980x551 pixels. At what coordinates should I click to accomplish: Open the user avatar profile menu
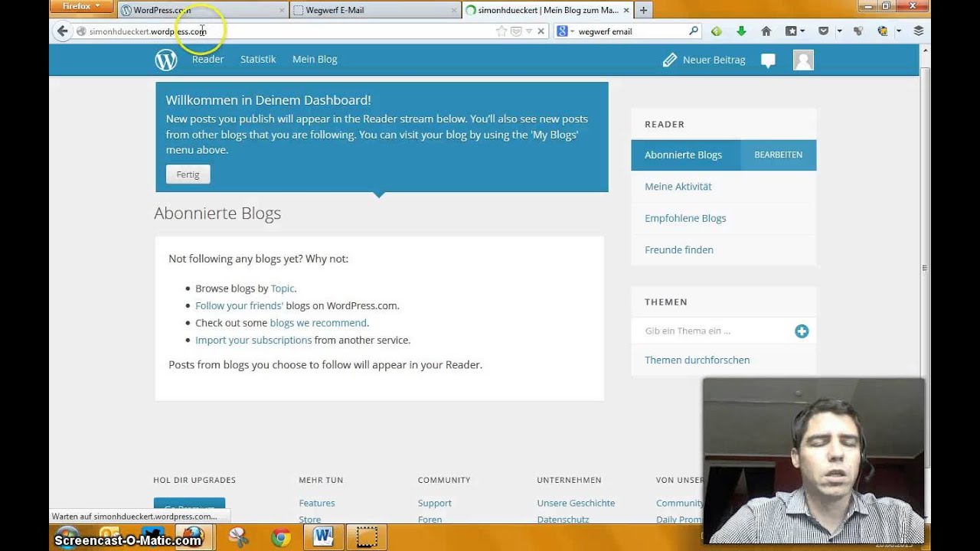point(803,60)
